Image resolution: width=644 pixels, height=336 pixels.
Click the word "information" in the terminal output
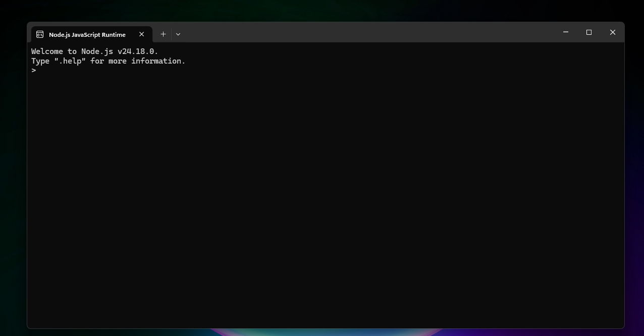[x=158, y=61]
